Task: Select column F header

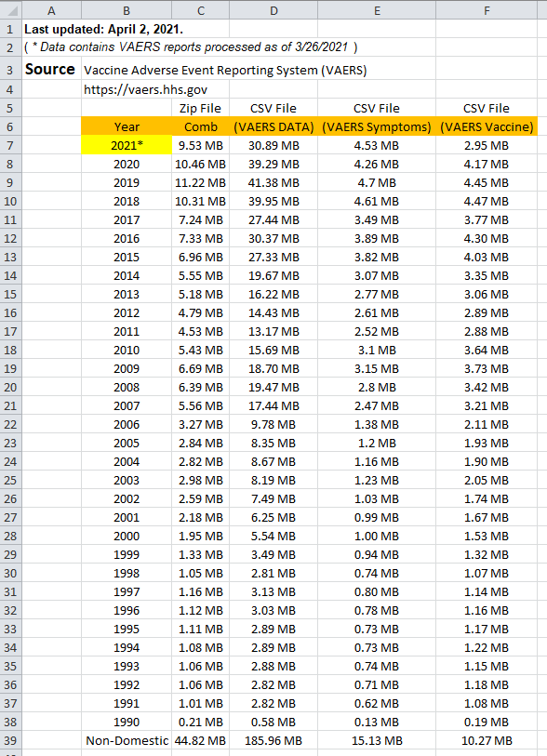Action: (487, 10)
